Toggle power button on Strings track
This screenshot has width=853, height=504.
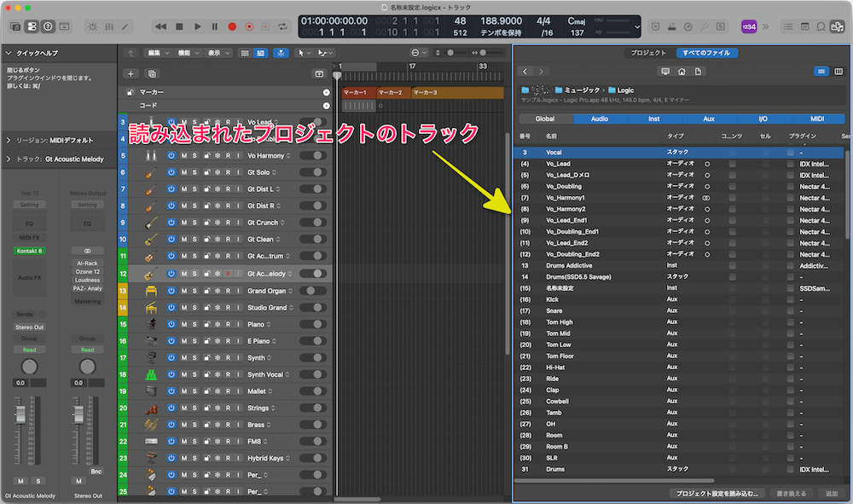[171, 408]
